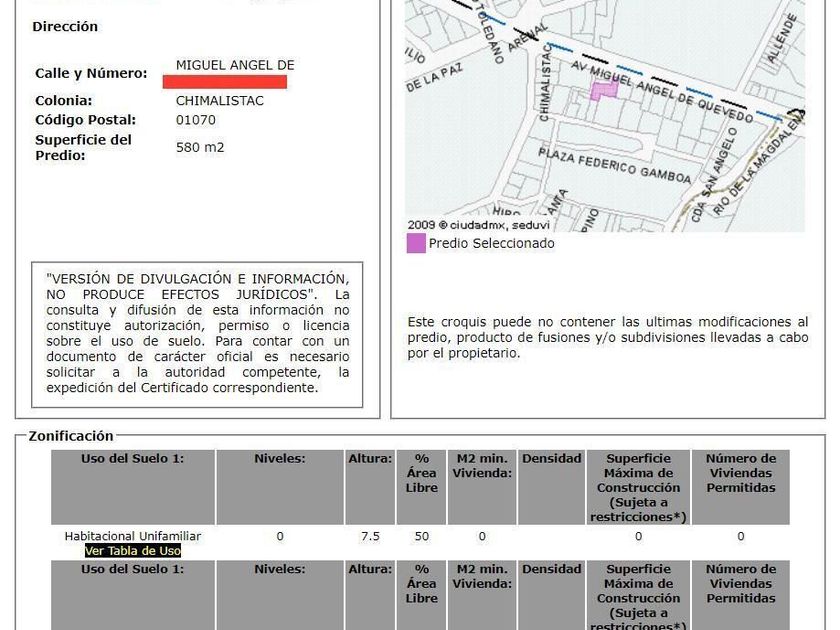Click the purple selected parcel on map
840x630 pixels.
tap(604, 91)
